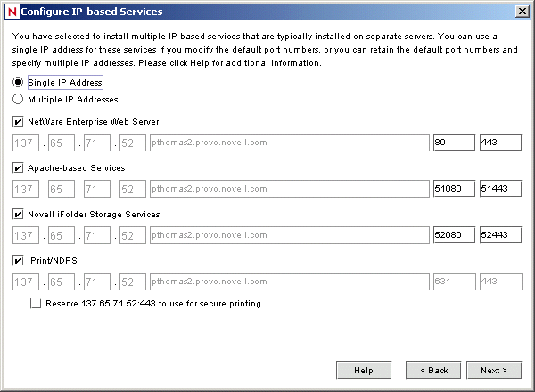Select the Multiple IP Addresses option

tap(19, 100)
